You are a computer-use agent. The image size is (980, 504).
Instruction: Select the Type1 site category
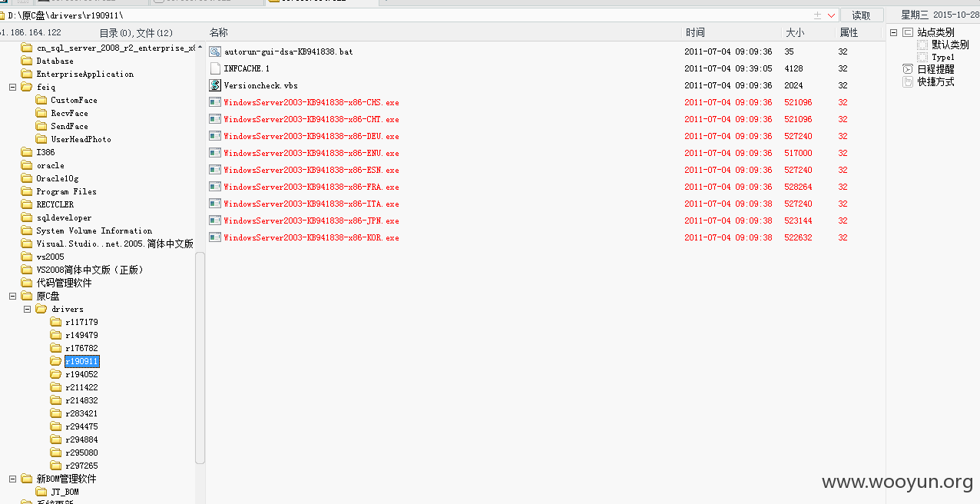(943, 57)
